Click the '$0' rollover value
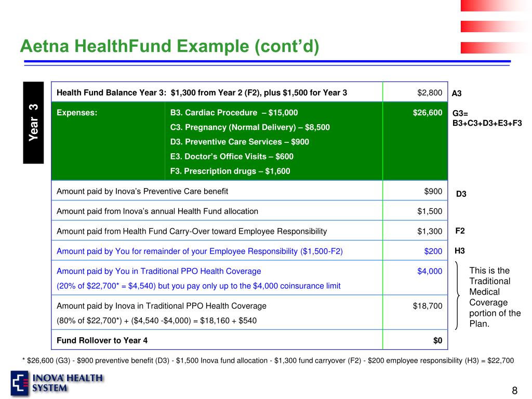This screenshot has width=532, height=399. point(437,341)
